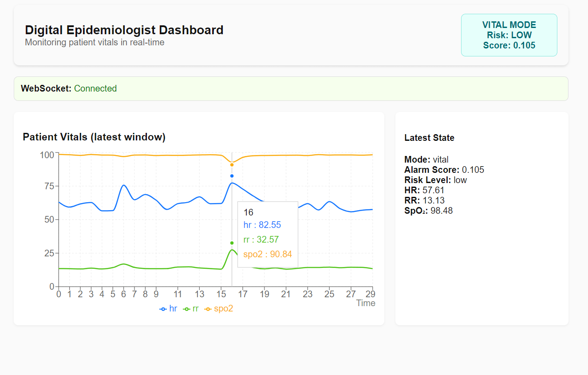Click the 75 label on vertical axis
Screen dimensions: 588x375
point(47,186)
